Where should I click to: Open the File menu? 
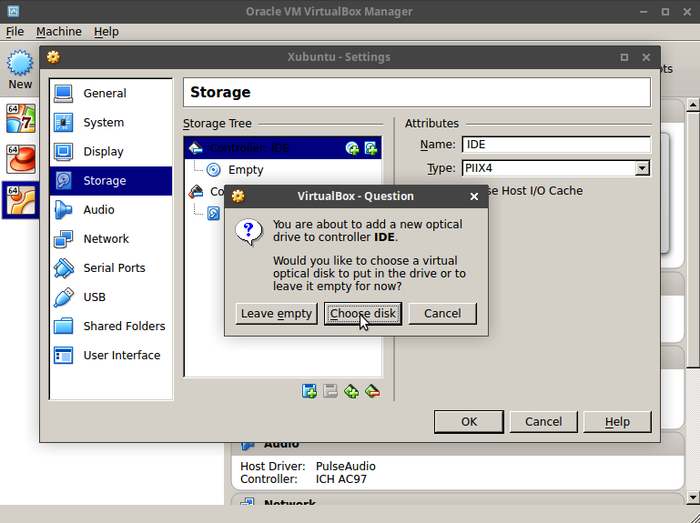pos(15,32)
